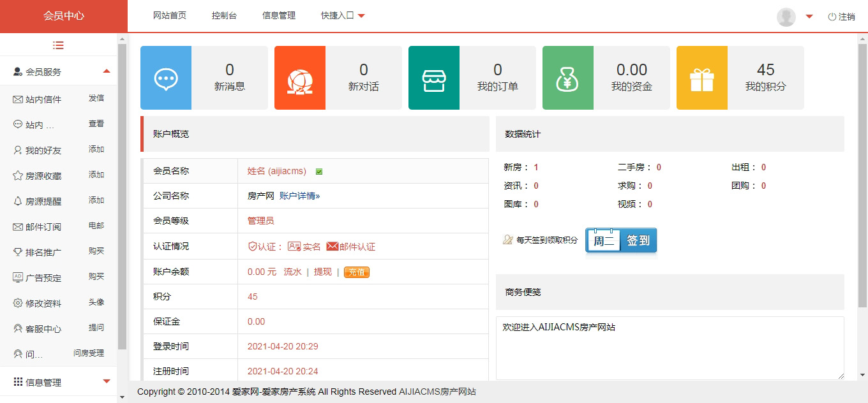Click the green money bag funds icon

[x=568, y=78]
